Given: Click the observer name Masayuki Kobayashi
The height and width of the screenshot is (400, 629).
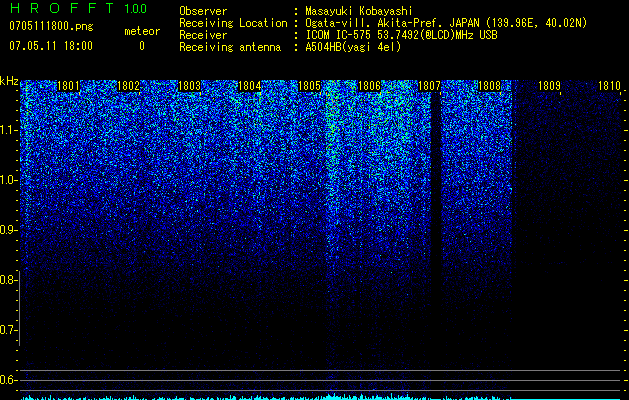Looking at the screenshot, I should [x=358, y=11].
